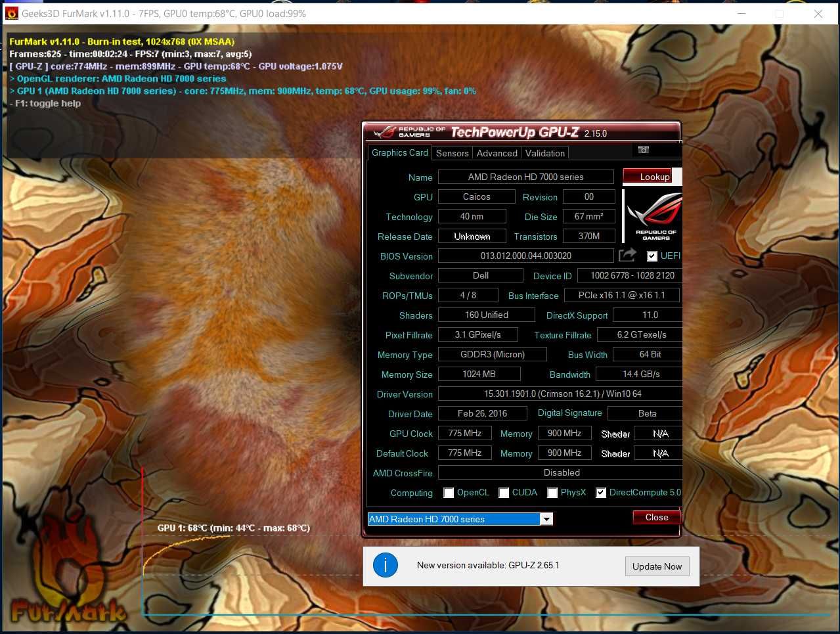Click the GPU-Z screenshot camera icon
Image resolution: width=840 pixels, height=634 pixels.
point(644,150)
